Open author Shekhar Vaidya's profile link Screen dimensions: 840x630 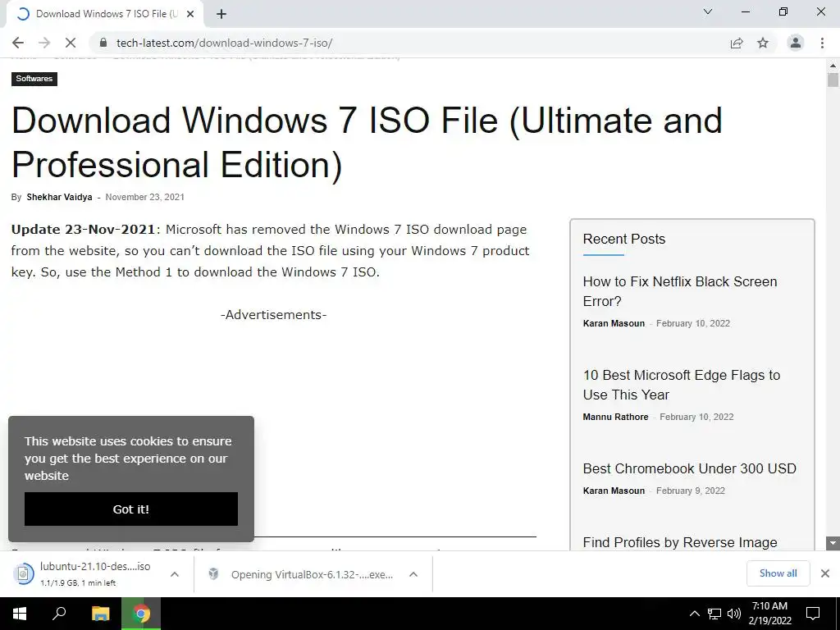(x=59, y=197)
